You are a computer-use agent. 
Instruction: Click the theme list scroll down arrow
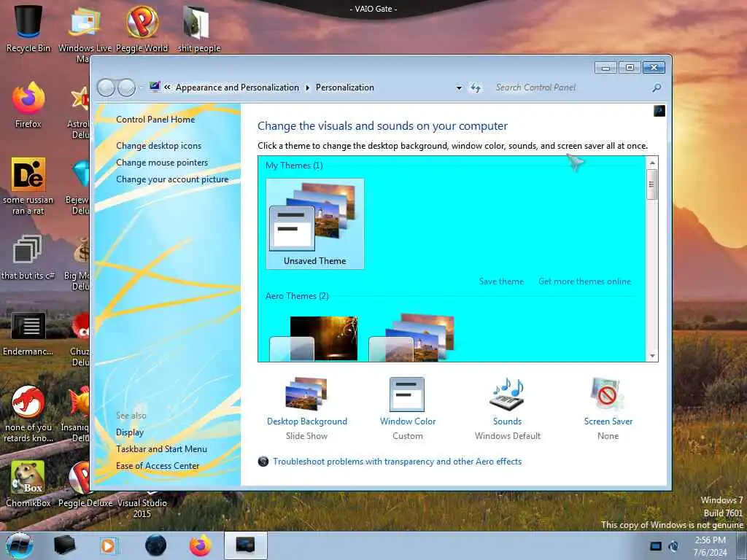(652, 356)
